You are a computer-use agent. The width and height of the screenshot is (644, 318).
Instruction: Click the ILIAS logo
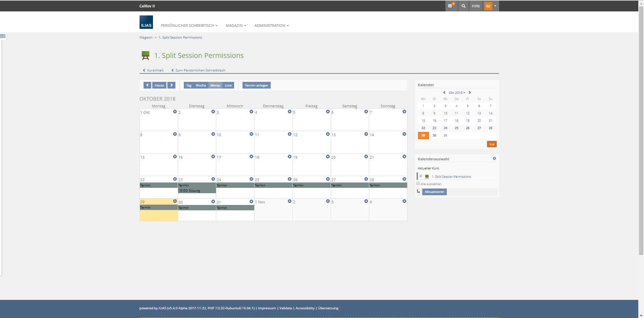point(146,22)
